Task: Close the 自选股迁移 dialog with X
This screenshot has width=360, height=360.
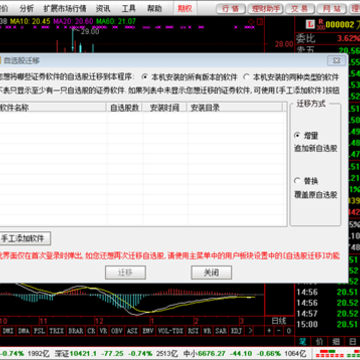Action: point(337,61)
